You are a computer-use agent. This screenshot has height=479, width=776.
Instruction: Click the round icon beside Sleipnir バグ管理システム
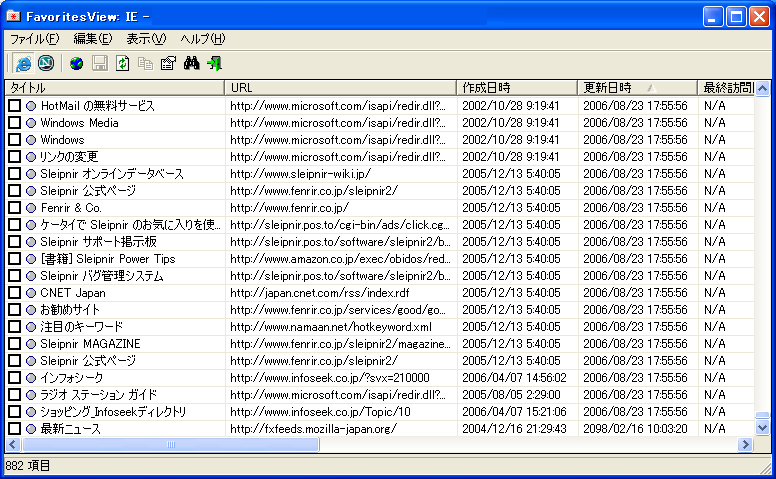(x=31, y=276)
